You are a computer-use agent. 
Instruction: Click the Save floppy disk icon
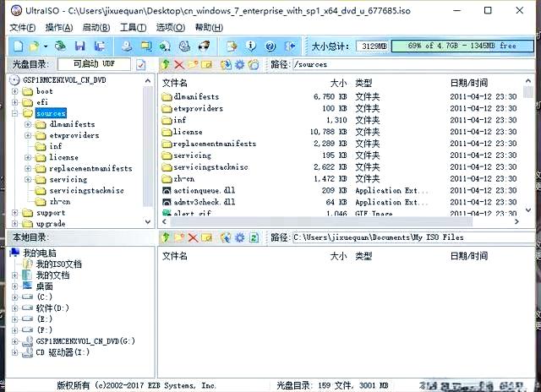point(80,46)
